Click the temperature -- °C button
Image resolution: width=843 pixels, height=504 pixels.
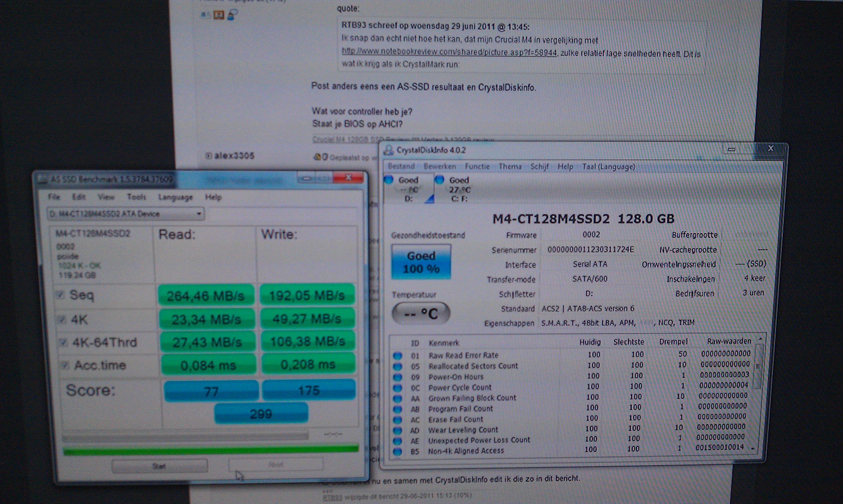[421, 313]
